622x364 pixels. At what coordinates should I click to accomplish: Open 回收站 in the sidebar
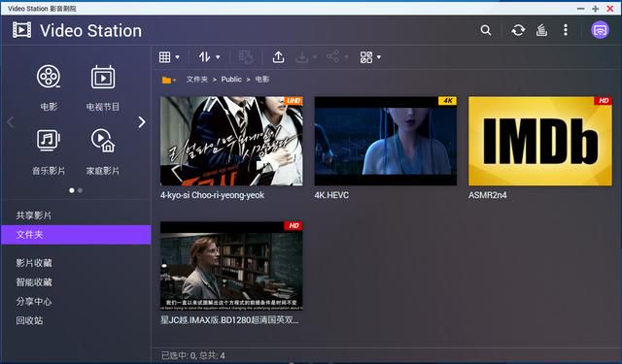[76, 320]
